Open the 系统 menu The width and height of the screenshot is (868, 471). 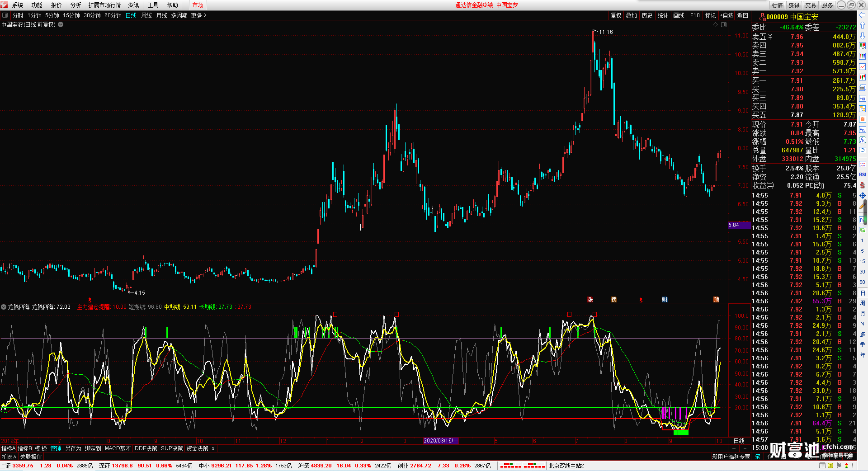[18, 5]
